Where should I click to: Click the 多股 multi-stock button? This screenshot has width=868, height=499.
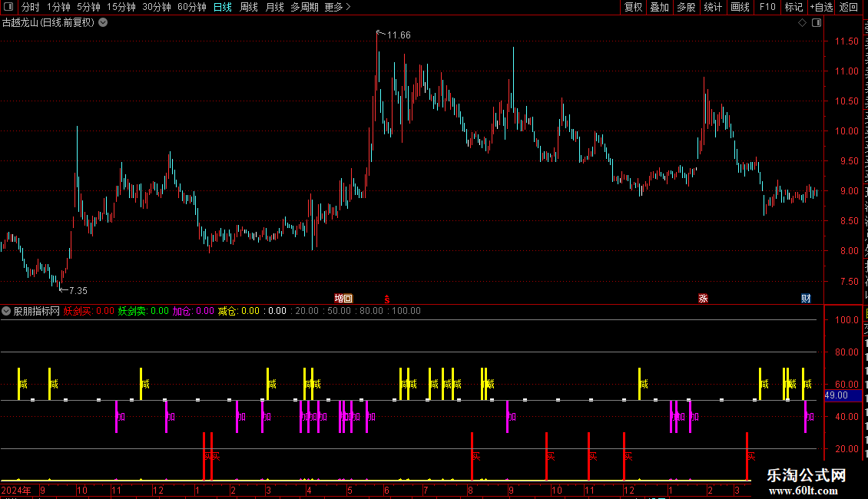687,7
